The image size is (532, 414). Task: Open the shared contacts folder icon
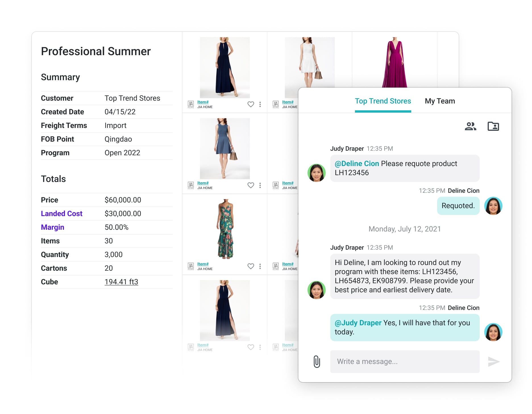click(x=493, y=126)
